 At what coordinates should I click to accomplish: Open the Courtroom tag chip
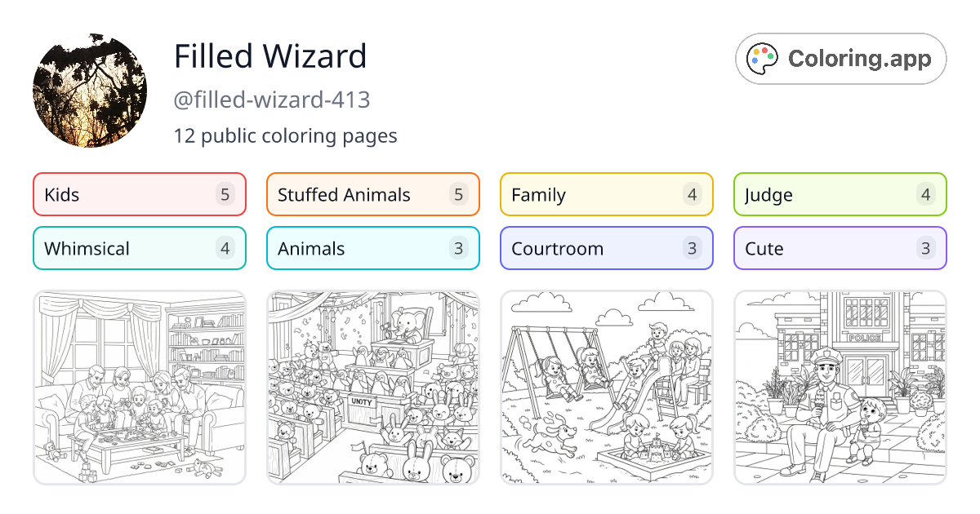(606, 248)
